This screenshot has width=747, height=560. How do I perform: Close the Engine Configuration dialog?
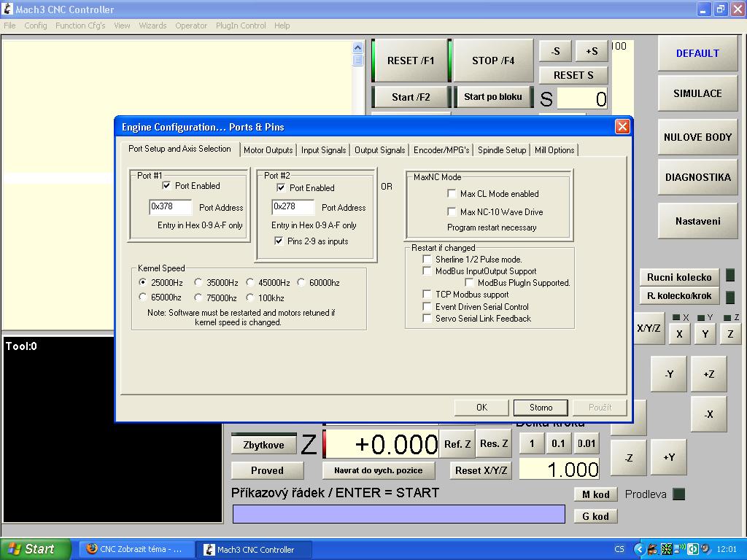(x=622, y=127)
